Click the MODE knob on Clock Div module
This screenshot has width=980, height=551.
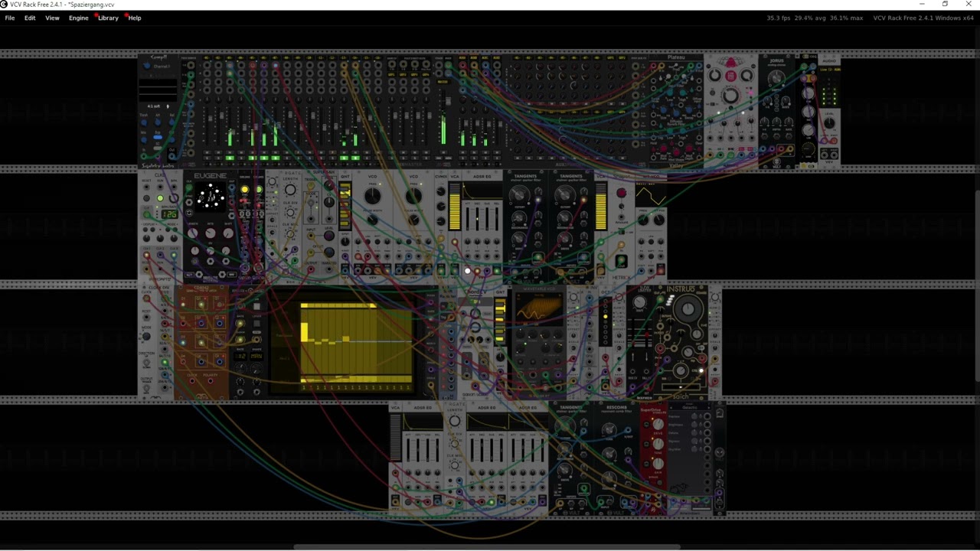[x=147, y=336]
